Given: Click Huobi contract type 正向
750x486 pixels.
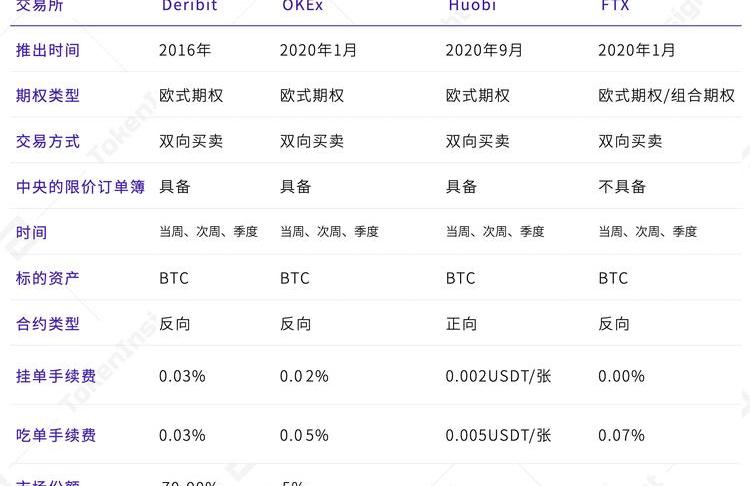Looking at the screenshot, I should tap(462, 324).
